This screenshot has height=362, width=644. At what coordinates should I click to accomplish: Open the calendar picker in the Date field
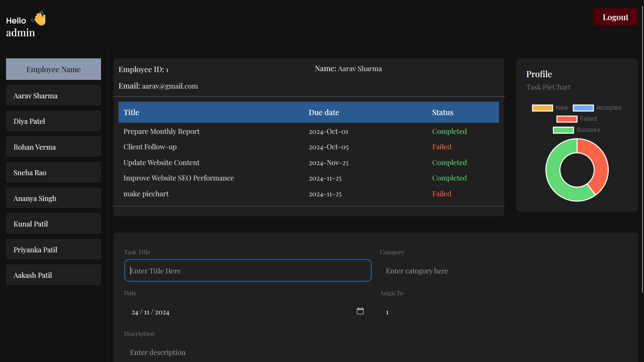point(360,311)
